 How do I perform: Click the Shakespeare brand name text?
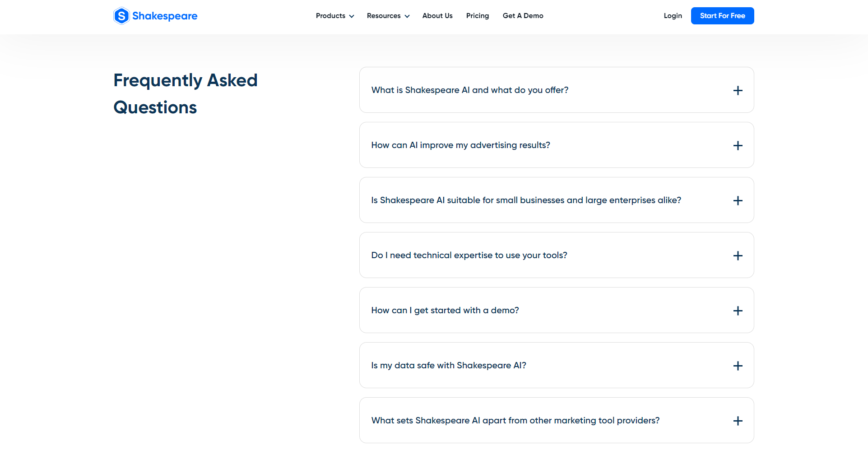165,16
